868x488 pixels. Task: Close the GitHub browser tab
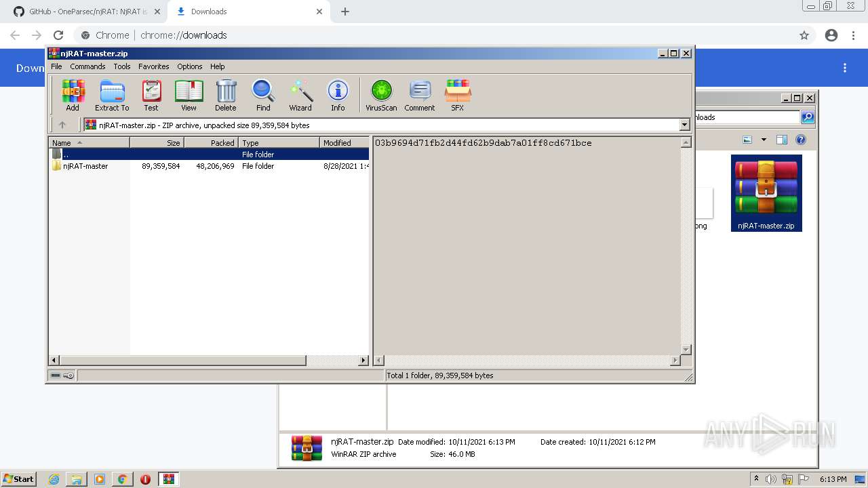point(157,12)
